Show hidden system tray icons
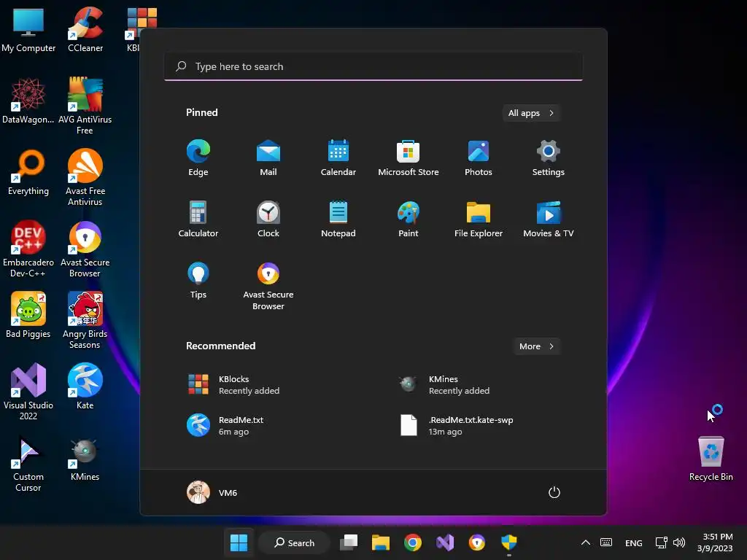The height and width of the screenshot is (560, 747). (x=586, y=542)
